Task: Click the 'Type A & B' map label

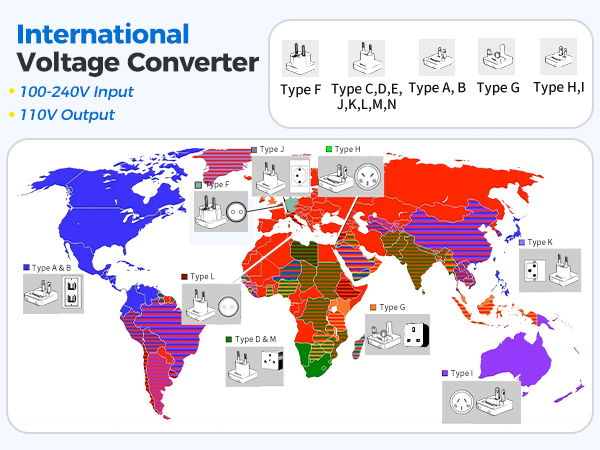Action: (51, 268)
